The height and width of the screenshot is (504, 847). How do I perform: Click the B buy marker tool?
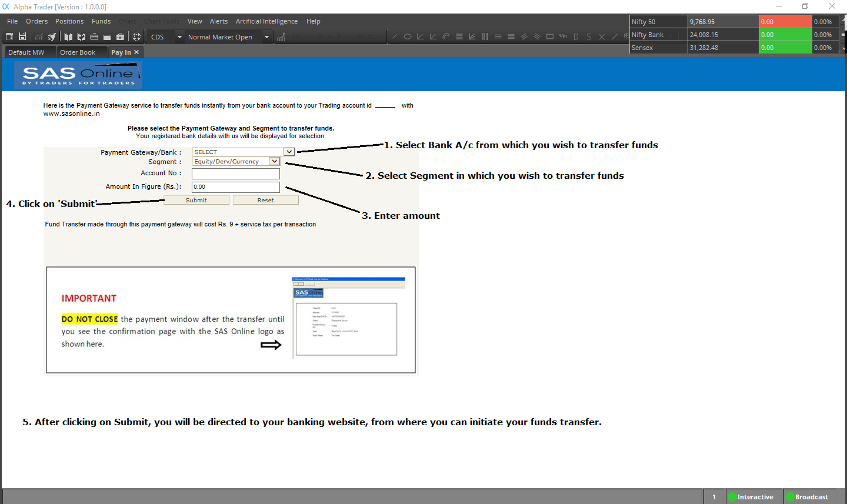coord(576,36)
